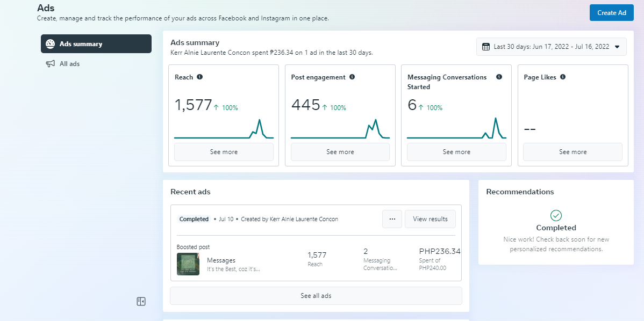Click Messaging Conversations Started info icon
This screenshot has width=644, height=321.
click(499, 77)
